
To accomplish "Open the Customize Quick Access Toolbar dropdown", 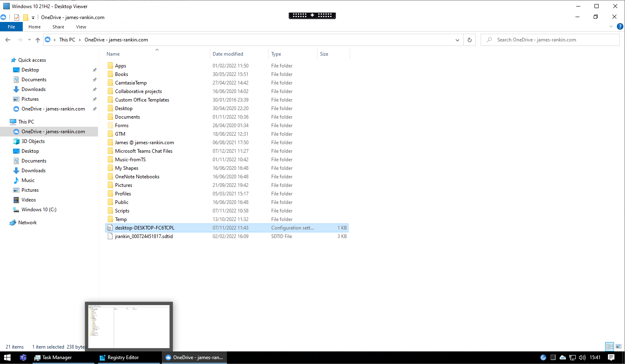I will 33,18.
